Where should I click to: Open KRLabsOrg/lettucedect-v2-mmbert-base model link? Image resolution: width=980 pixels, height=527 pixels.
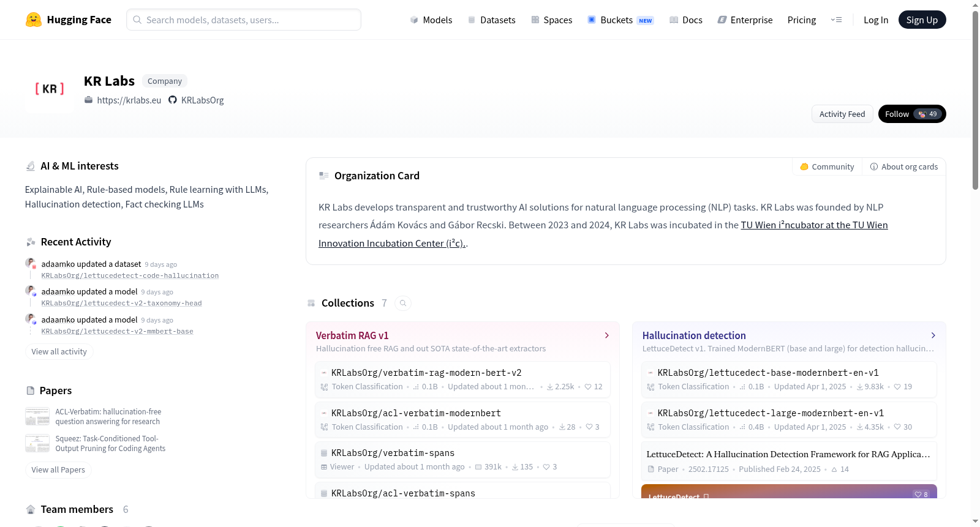(x=117, y=331)
